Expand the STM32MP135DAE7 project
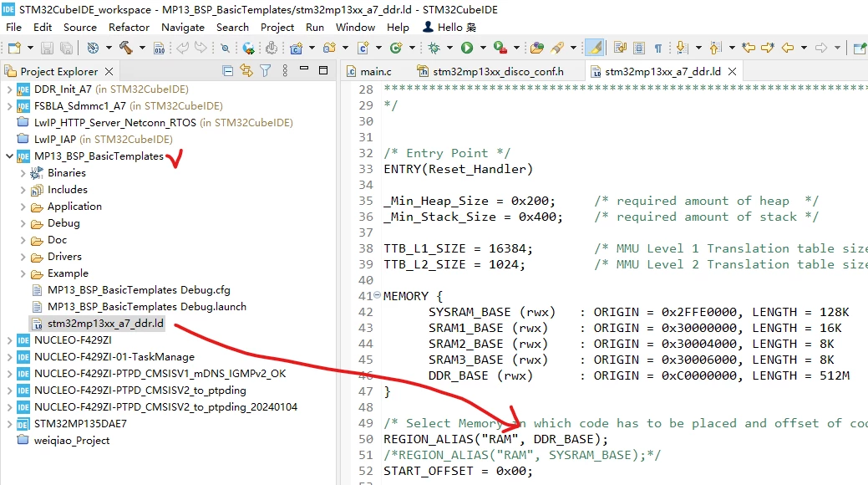 9,424
